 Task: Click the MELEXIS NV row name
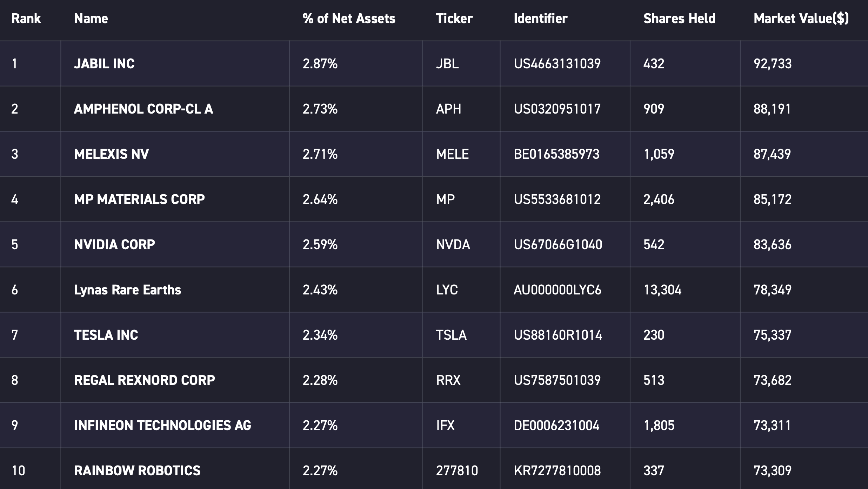[x=112, y=154]
